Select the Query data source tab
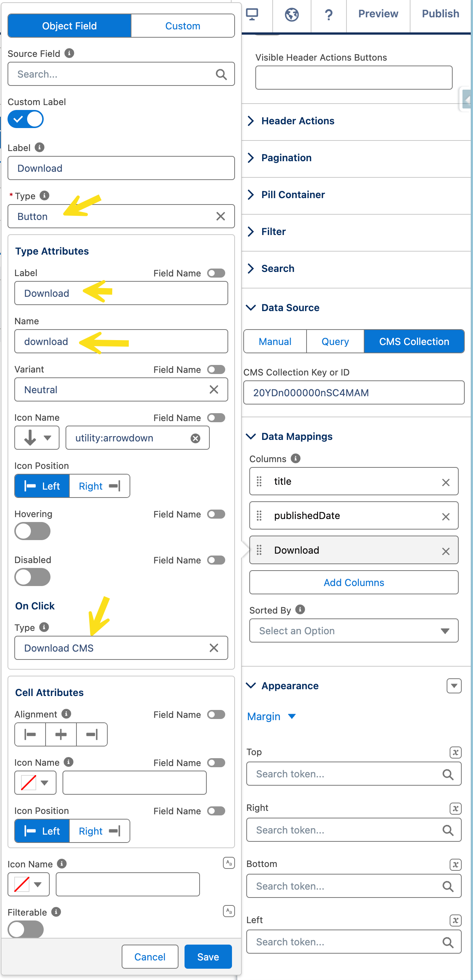 pos(335,341)
